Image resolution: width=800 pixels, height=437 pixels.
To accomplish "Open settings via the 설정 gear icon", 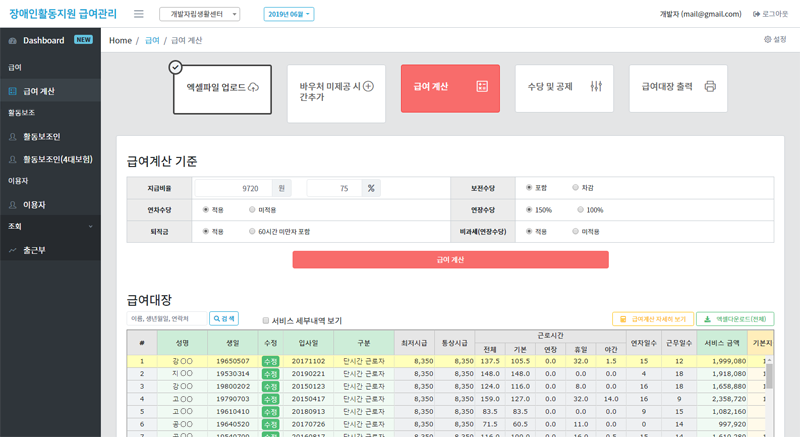I will (x=768, y=40).
